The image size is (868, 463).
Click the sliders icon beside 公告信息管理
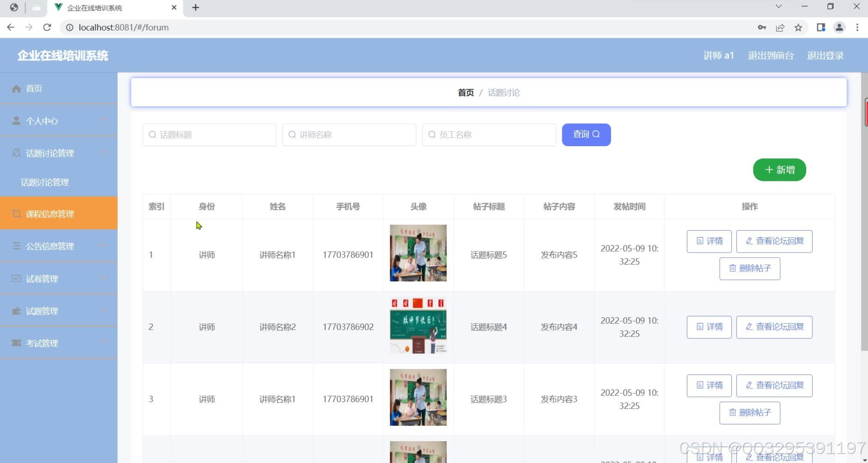click(16, 246)
